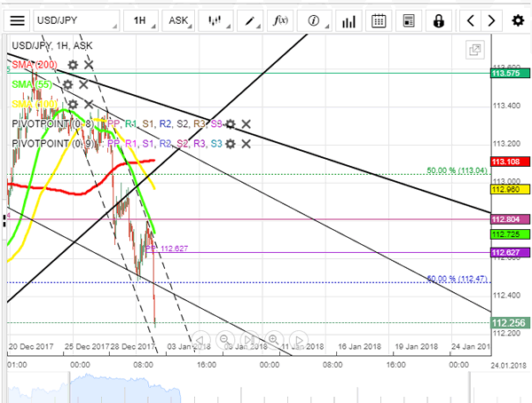Click the 24.01.2018 date at axis corner
This screenshot has height=403, width=532.
[508, 366]
